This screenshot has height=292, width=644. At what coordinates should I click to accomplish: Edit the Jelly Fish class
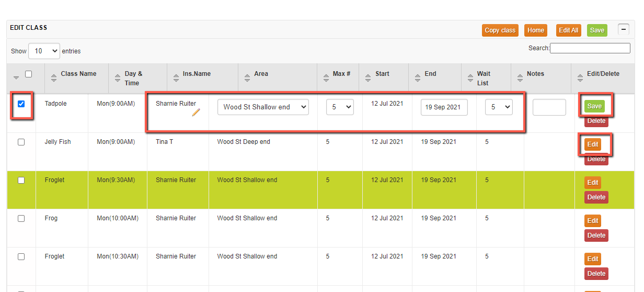coord(593,144)
